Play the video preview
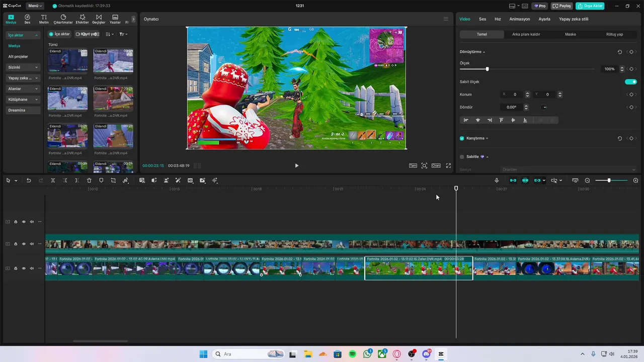The height and width of the screenshot is (362, 644). pyautogui.click(x=296, y=165)
